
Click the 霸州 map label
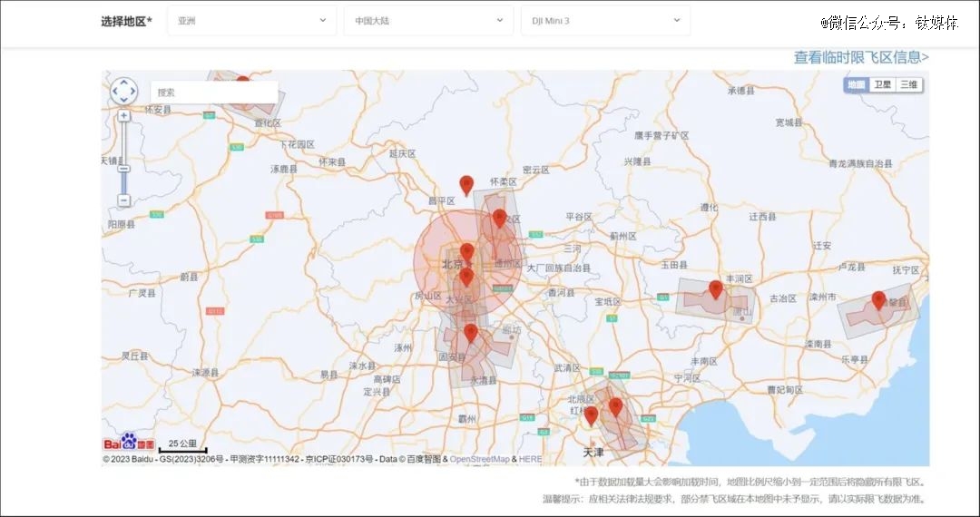click(467, 418)
